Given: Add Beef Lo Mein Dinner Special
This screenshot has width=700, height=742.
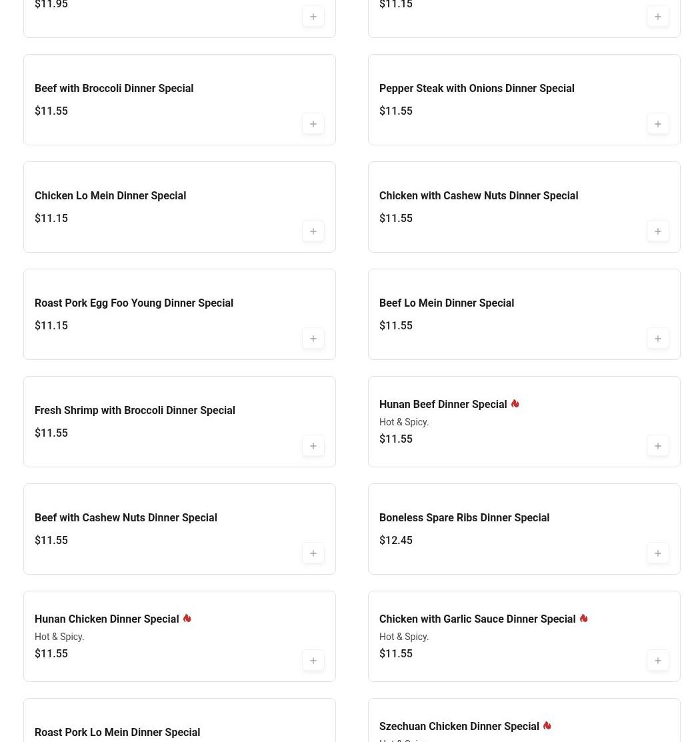Looking at the screenshot, I should coord(658,339).
